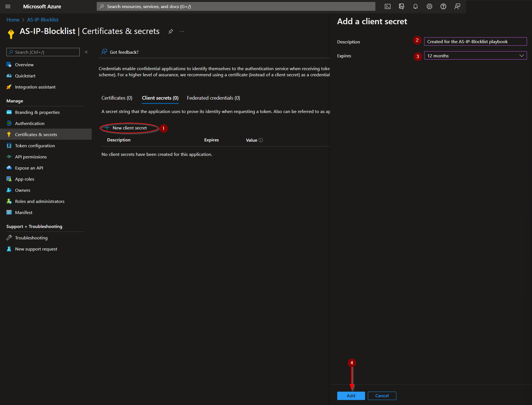The image size is (532, 405).
Task: Click the Value column header
Action: tap(251, 140)
